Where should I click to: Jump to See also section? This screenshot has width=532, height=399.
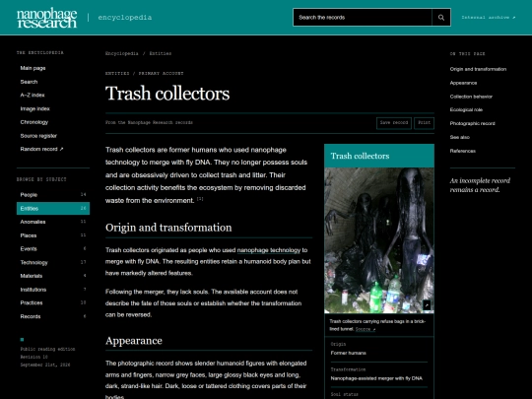[x=460, y=137]
